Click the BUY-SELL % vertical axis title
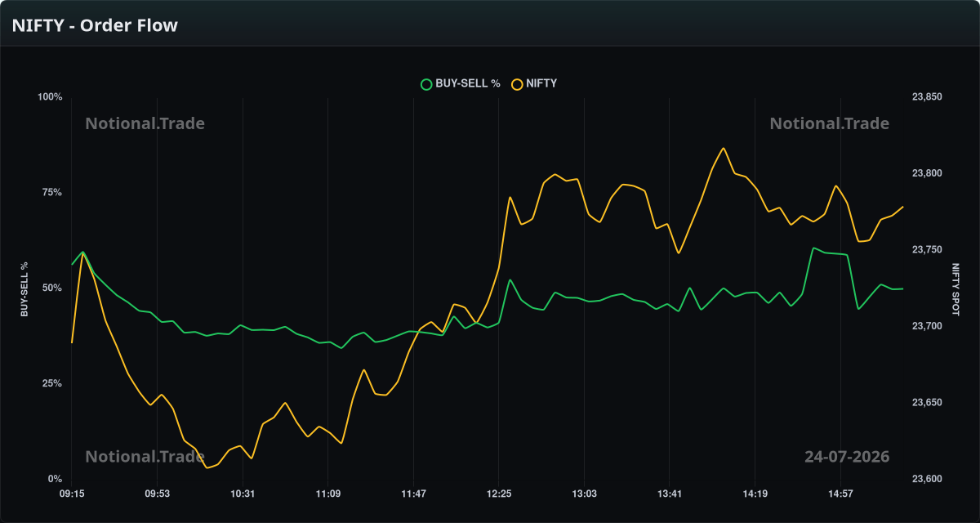 point(24,288)
